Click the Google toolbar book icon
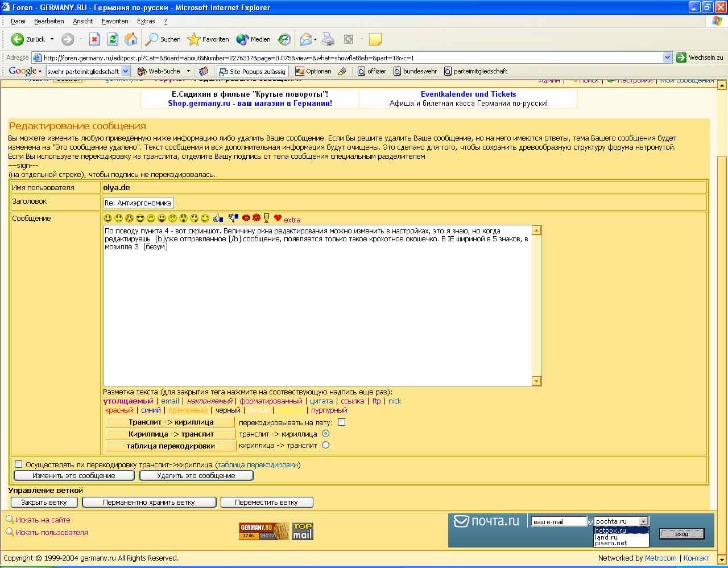Image resolution: width=728 pixels, height=568 pixels. point(204,71)
